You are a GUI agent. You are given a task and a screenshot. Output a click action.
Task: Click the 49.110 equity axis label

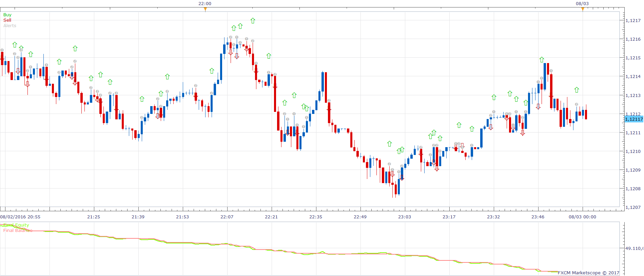pos(634,249)
